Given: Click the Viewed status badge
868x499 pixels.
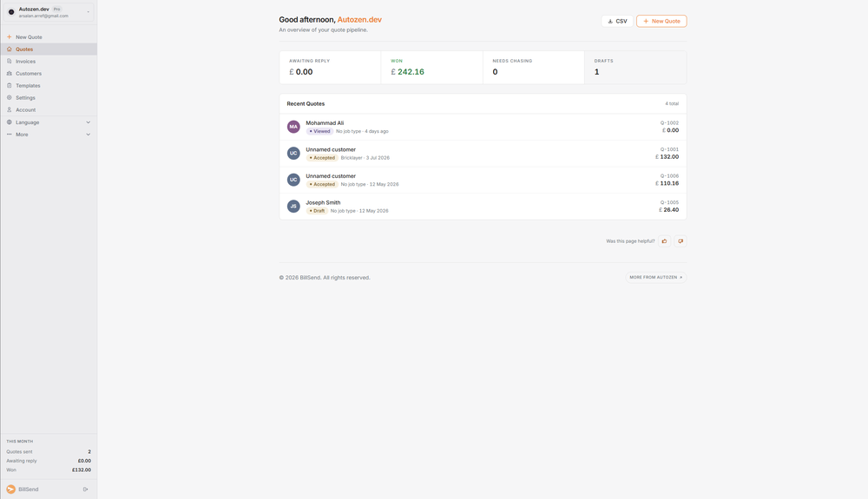Looking at the screenshot, I should pyautogui.click(x=320, y=131).
